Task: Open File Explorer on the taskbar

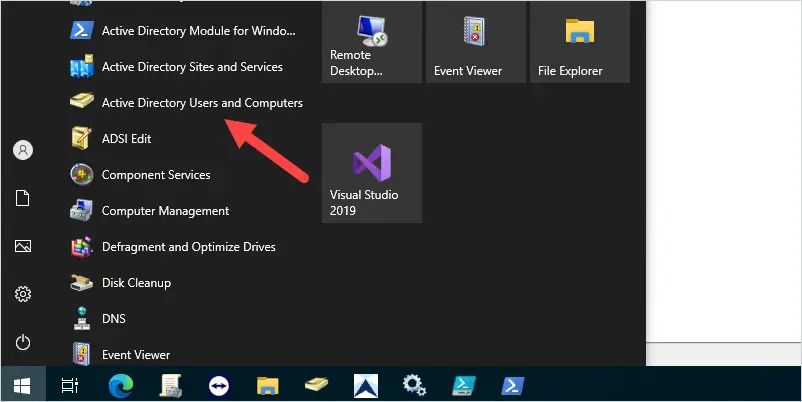Action: tap(268, 386)
